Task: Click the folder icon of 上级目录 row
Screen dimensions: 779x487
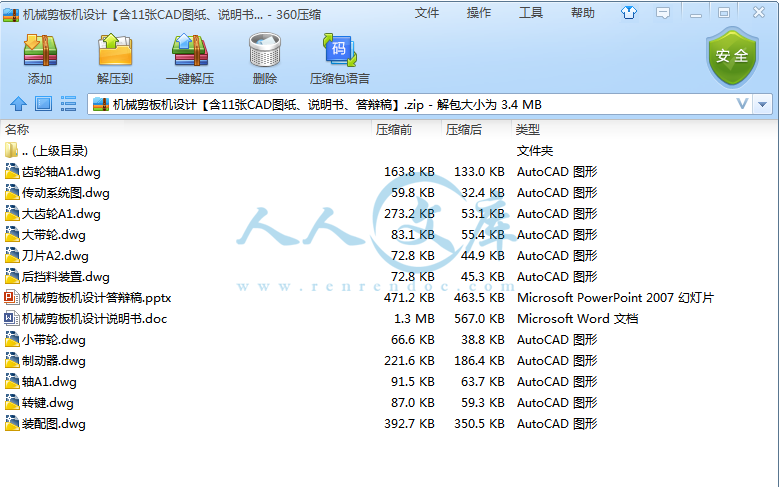Action: click(11, 150)
